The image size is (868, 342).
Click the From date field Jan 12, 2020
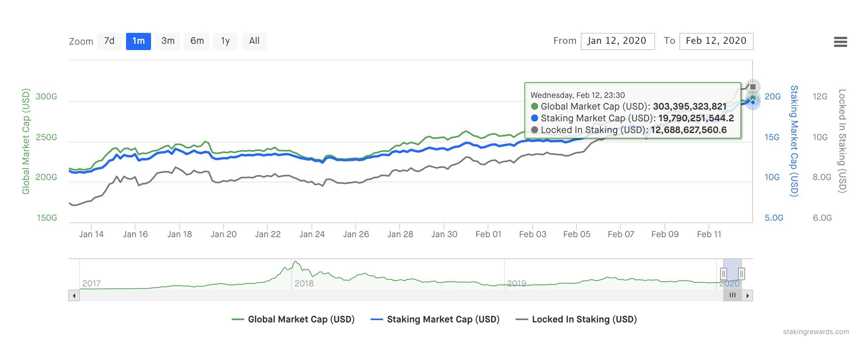(x=618, y=41)
